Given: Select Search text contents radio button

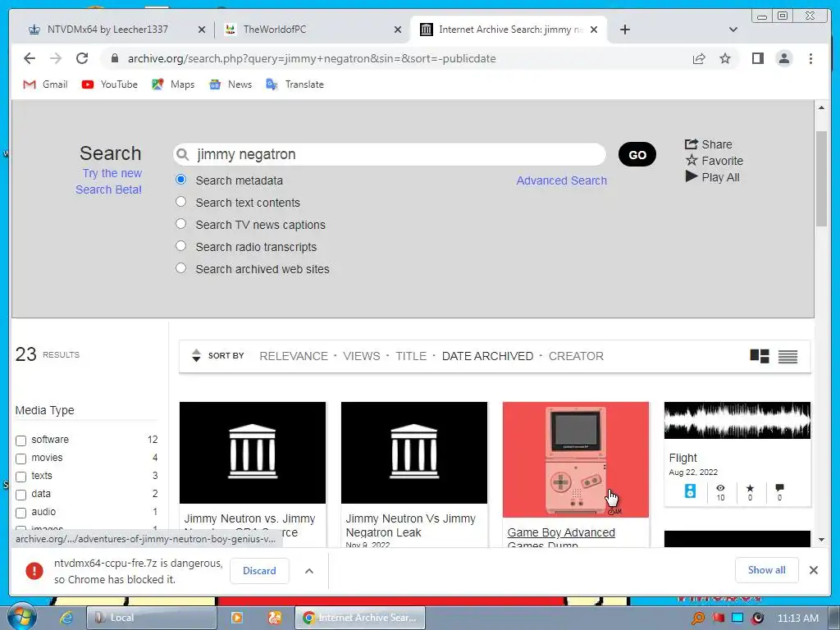Looking at the screenshot, I should click(x=181, y=202).
